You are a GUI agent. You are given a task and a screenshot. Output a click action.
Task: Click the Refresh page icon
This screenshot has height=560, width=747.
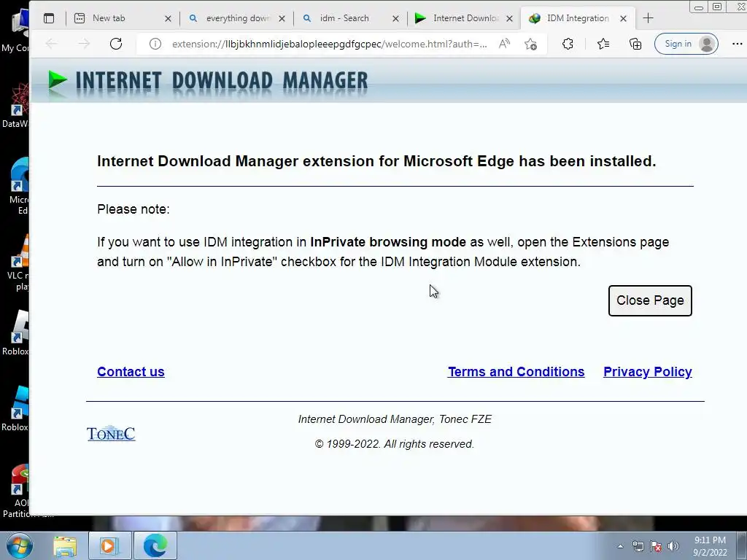point(116,44)
